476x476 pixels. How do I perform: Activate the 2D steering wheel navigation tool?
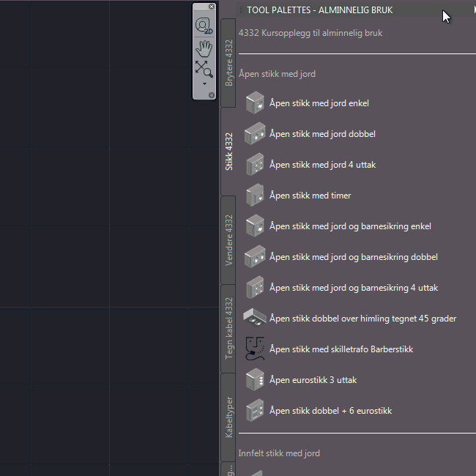(204, 26)
